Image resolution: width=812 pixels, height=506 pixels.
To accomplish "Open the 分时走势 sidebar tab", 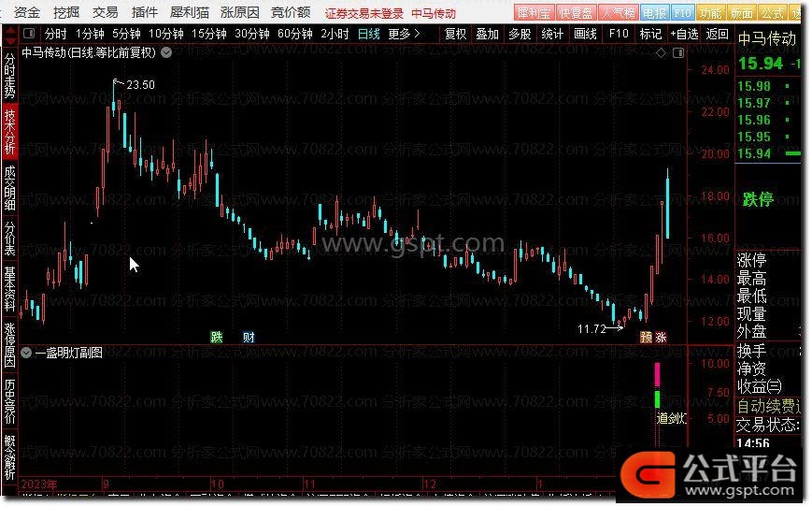I will [9, 76].
